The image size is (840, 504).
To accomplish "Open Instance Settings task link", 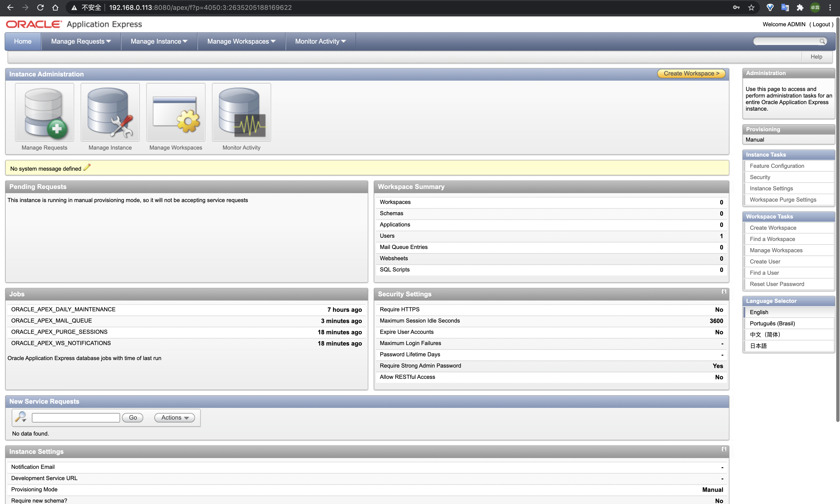I will click(788, 188).
